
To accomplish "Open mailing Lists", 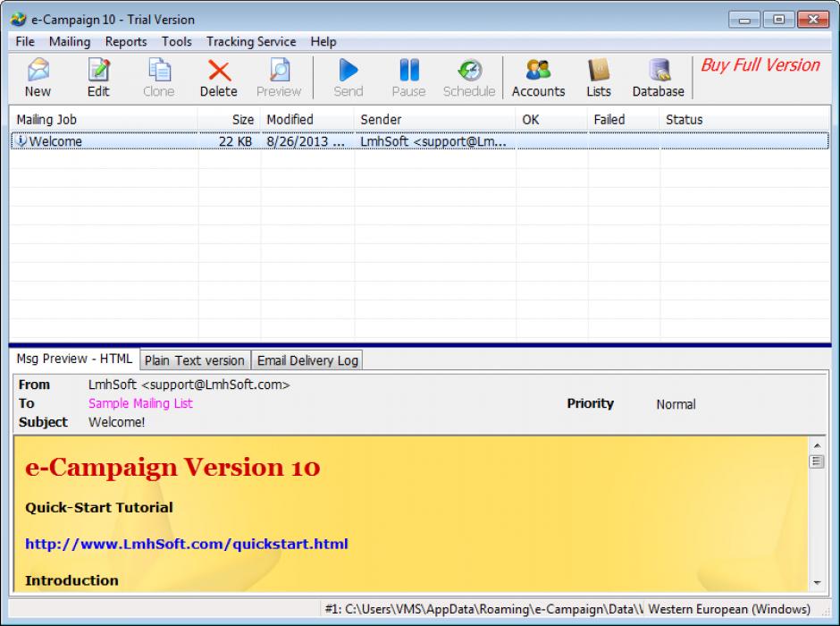I will 599,79.
